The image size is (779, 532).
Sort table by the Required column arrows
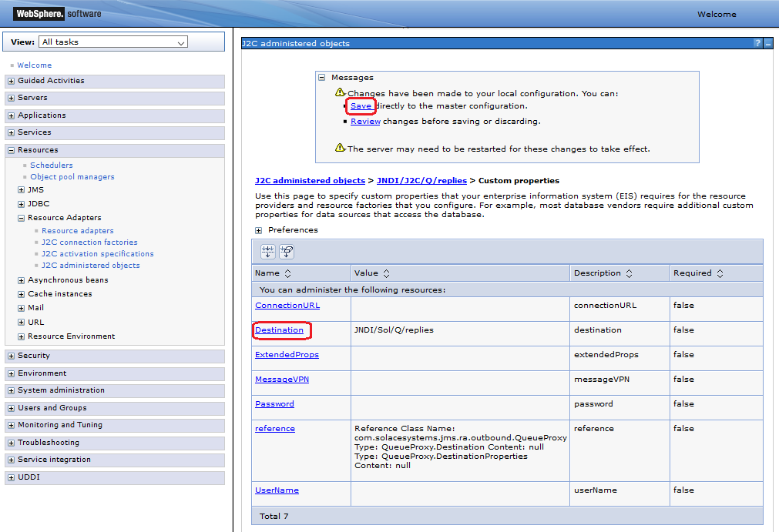point(720,273)
